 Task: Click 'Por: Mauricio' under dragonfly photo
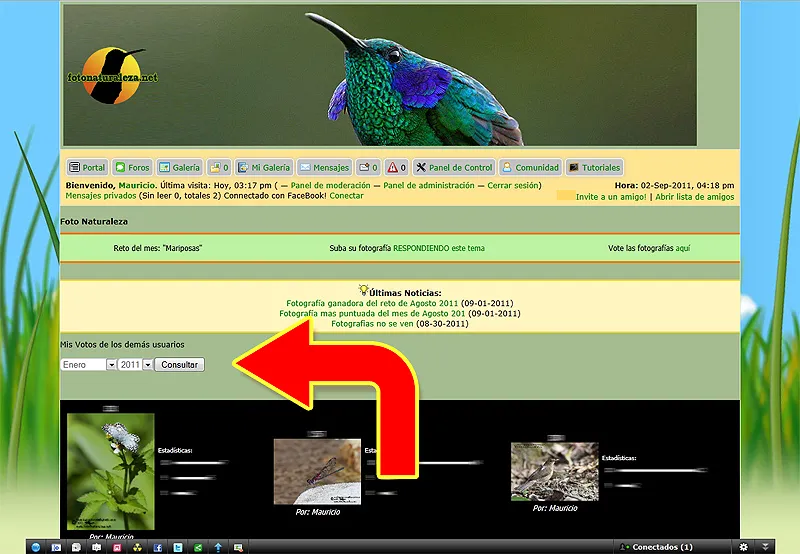click(x=317, y=512)
